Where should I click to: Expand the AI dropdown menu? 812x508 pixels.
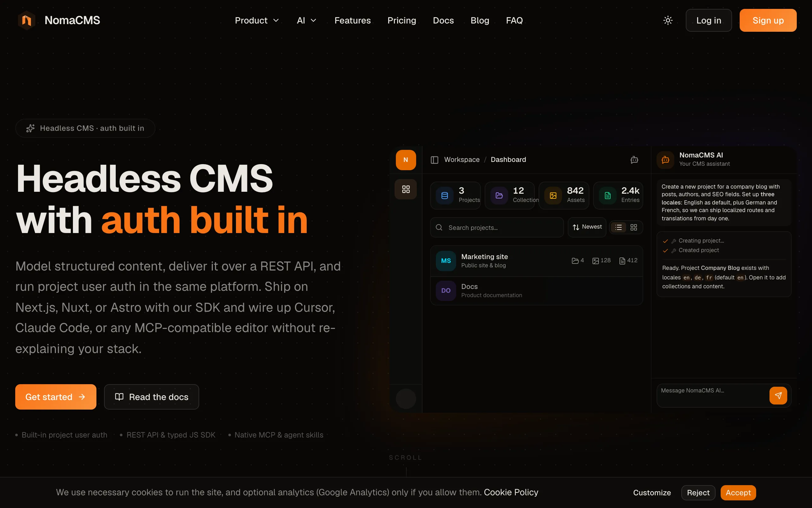click(306, 20)
